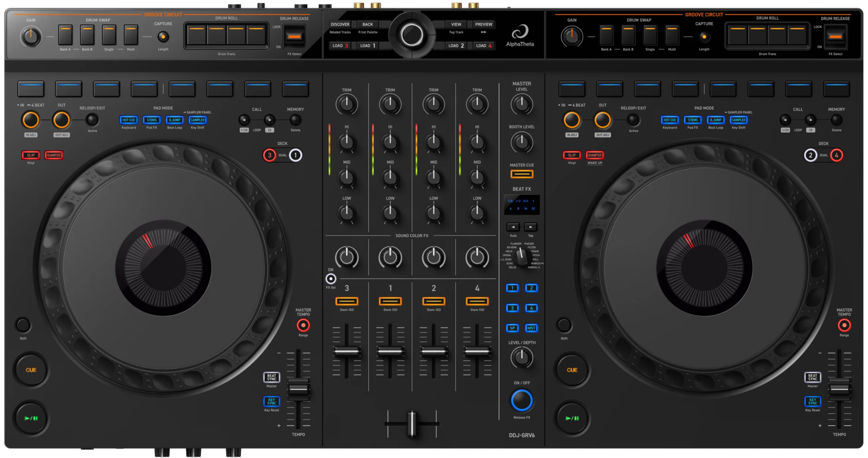
Task: Click the left Groove Circuit GAIN knob
Action: click(x=31, y=37)
